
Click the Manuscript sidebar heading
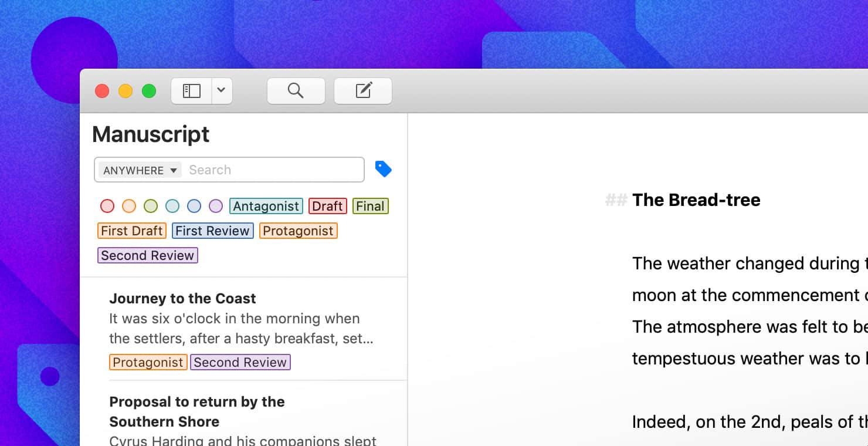151,134
